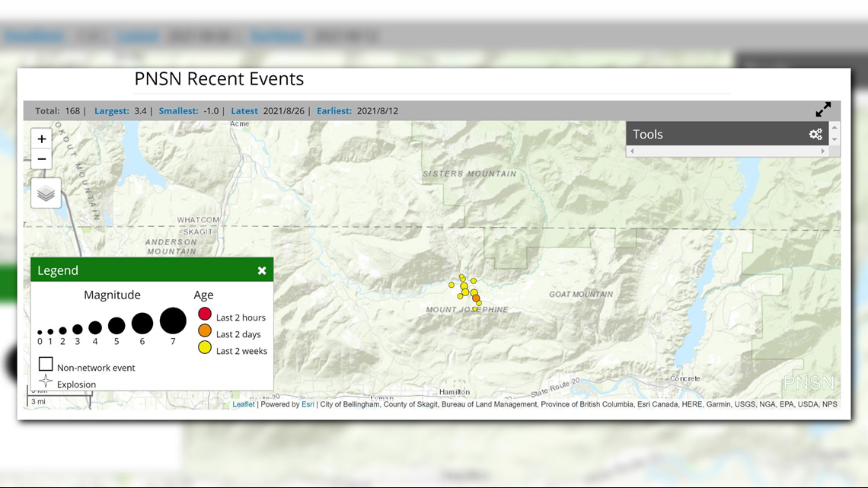The width and height of the screenshot is (868, 488).
Task: Click the magnitude 6 legend circle
Action: tap(142, 323)
